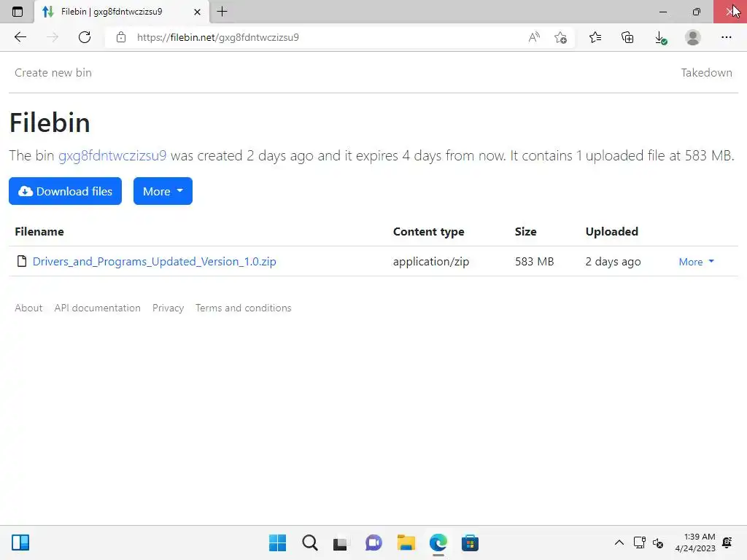Refresh the Filebin page
The image size is (747, 560).
(85, 37)
